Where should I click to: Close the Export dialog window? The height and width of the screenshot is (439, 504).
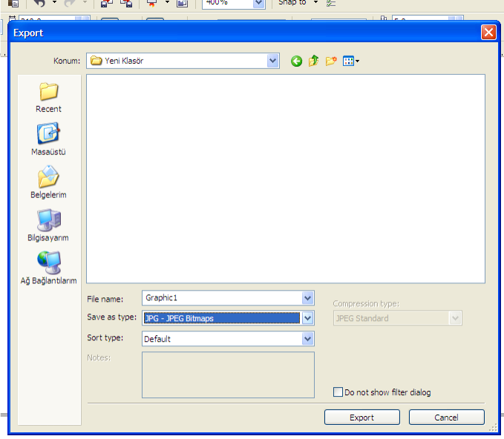[488, 33]
